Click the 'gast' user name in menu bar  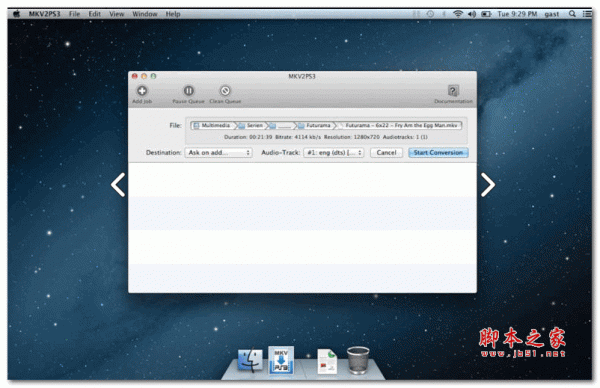[x=551, y=14]
